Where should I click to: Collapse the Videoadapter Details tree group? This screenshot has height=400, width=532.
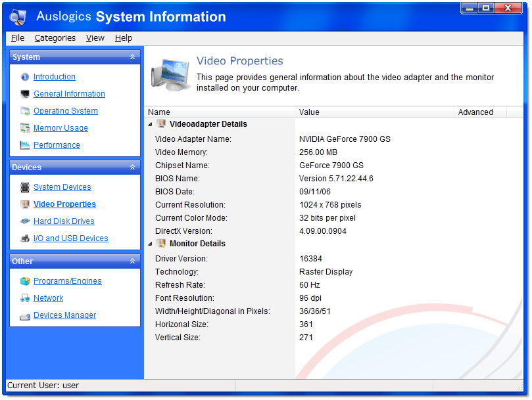(x=151, y=124)
